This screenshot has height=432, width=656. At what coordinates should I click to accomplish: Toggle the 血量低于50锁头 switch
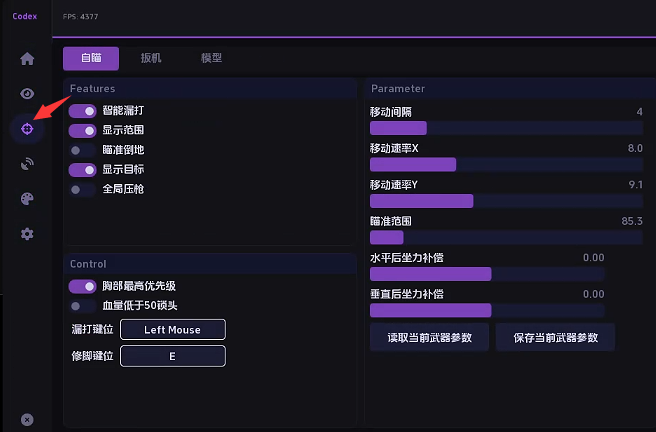click(x=82, y=305)
